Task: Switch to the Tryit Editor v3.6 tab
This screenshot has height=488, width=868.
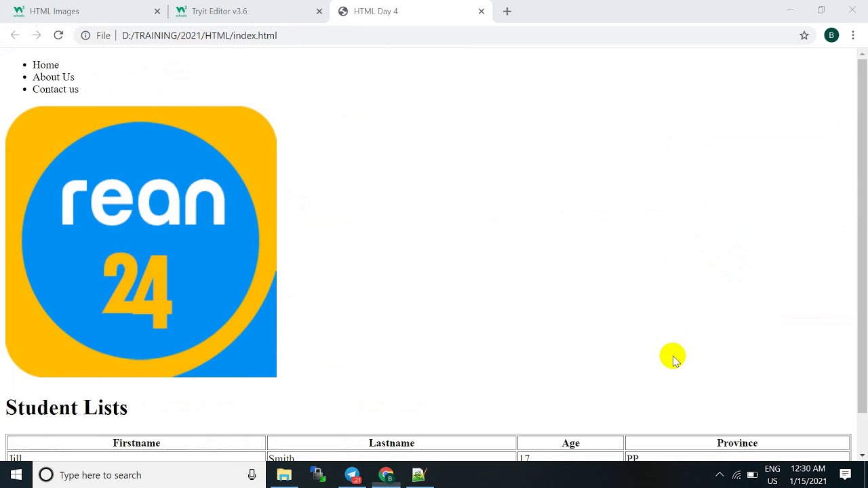Action: 248,11
